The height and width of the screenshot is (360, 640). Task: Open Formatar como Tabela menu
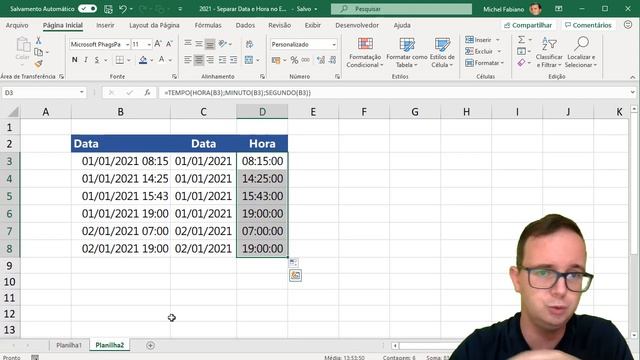(407, 53)
